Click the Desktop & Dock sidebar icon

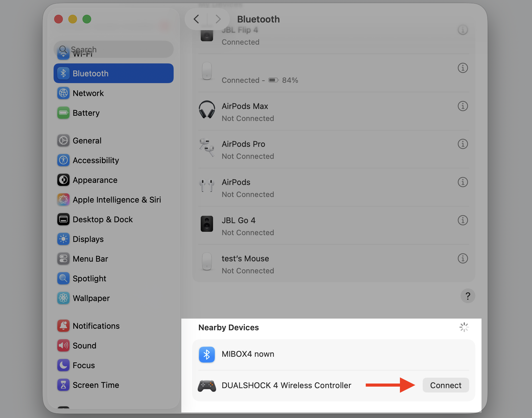(63, 219)
